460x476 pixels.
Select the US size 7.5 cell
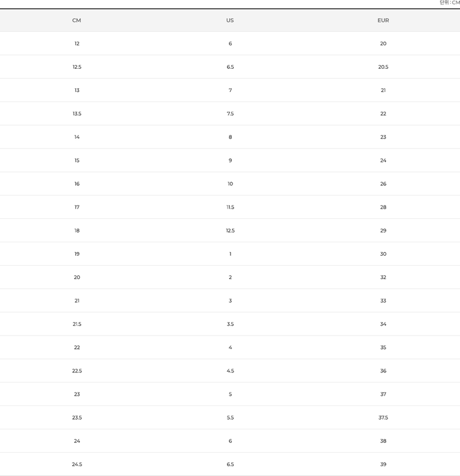[x=230, y=113]
